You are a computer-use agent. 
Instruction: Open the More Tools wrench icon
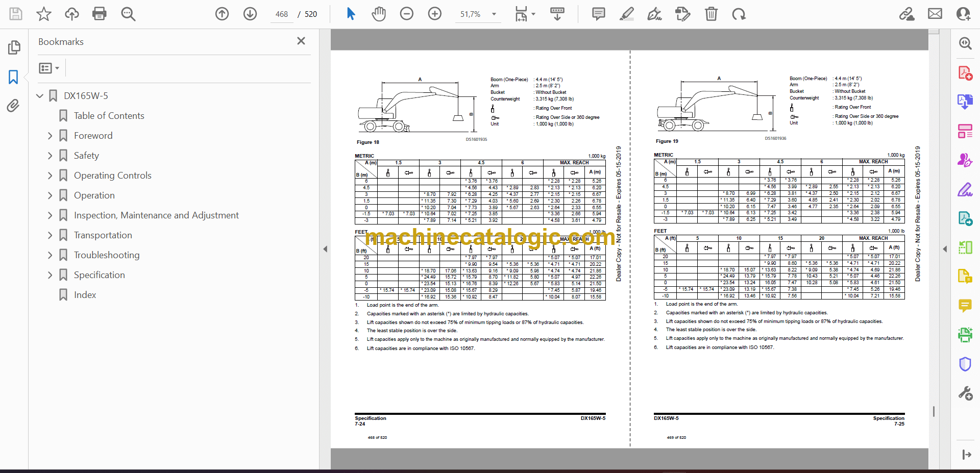click(965, 393)
